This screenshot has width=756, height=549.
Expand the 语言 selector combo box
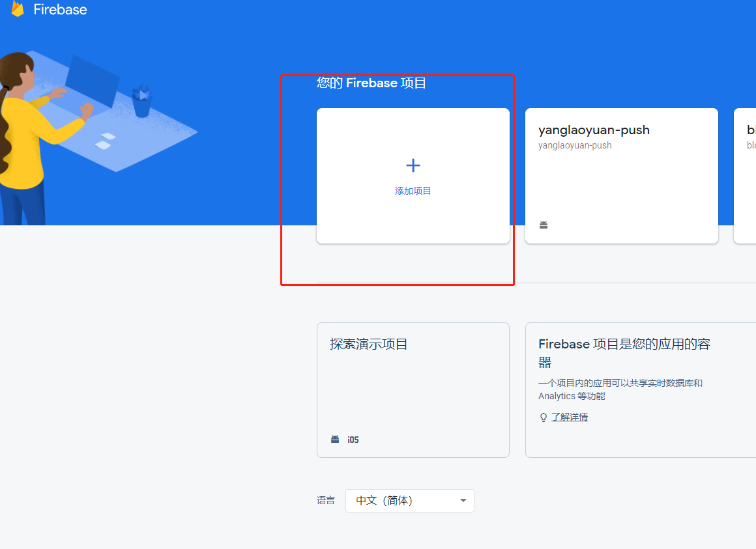[409, 500]
